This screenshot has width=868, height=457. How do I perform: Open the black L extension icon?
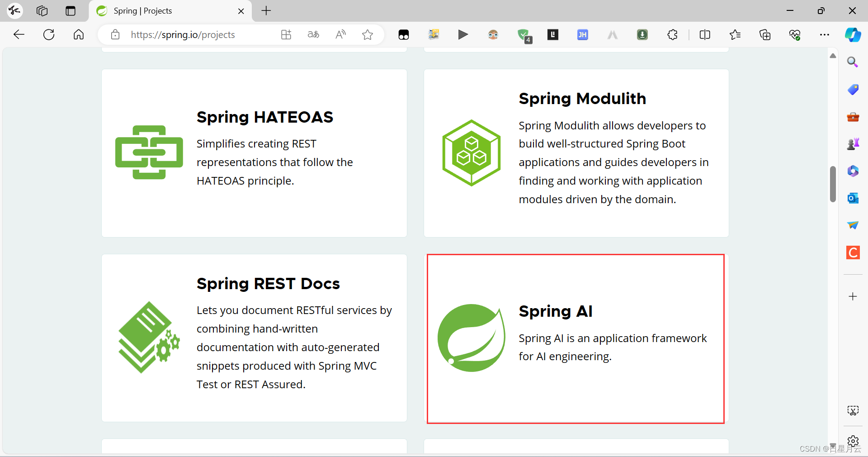tap(553, 34)
